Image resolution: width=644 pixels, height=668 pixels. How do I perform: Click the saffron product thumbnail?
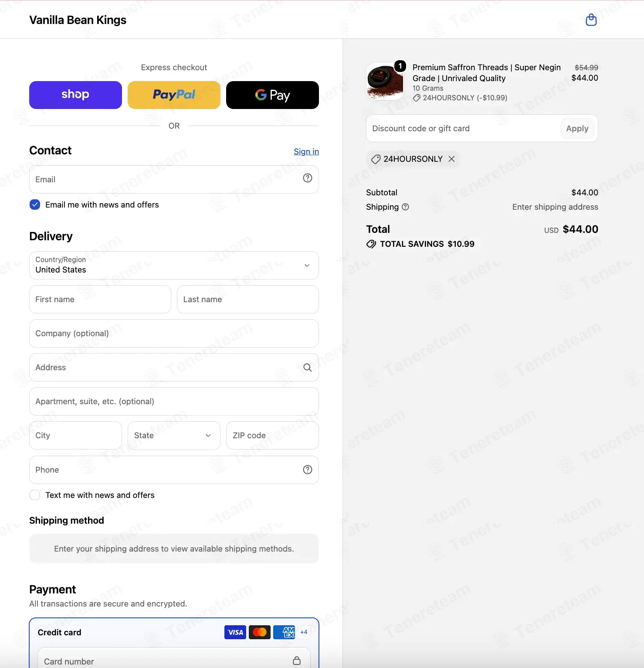[385, 82]
